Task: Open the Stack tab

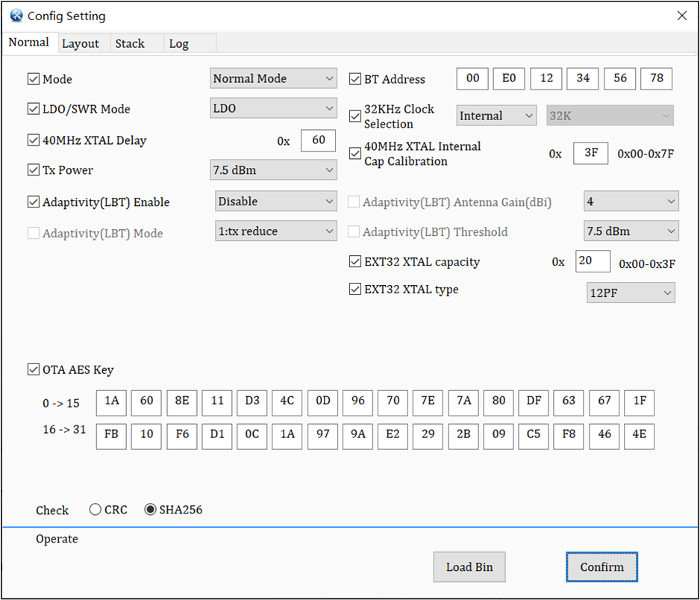Action: 130,43
